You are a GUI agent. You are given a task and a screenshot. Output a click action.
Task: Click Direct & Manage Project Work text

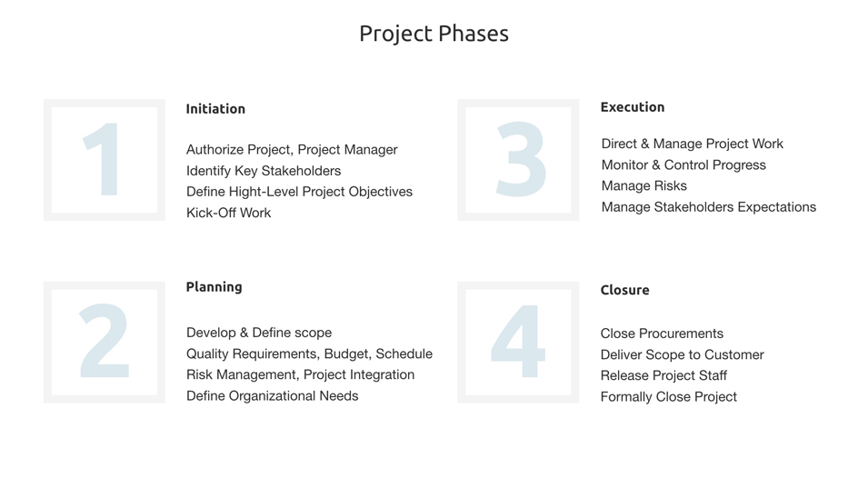692,144
